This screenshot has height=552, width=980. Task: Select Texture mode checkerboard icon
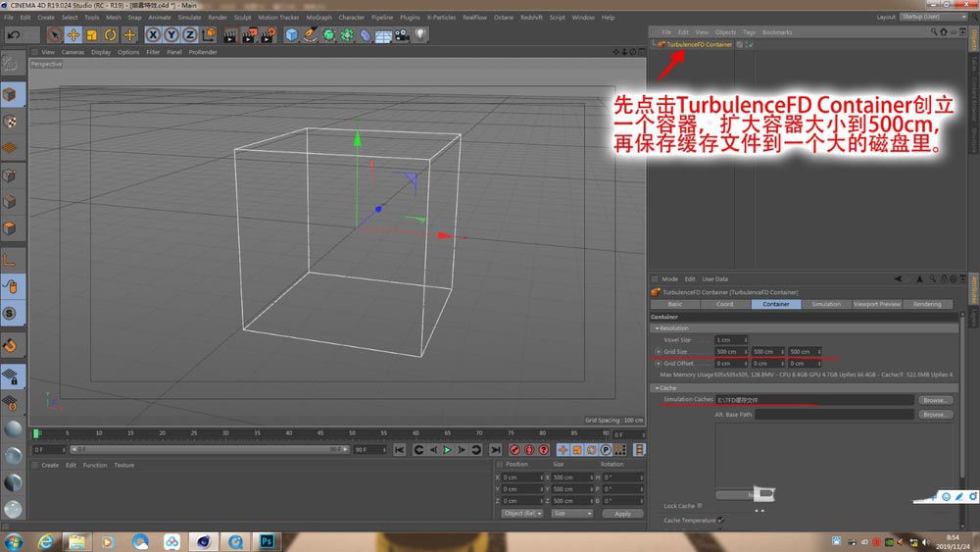click(10, 122)
